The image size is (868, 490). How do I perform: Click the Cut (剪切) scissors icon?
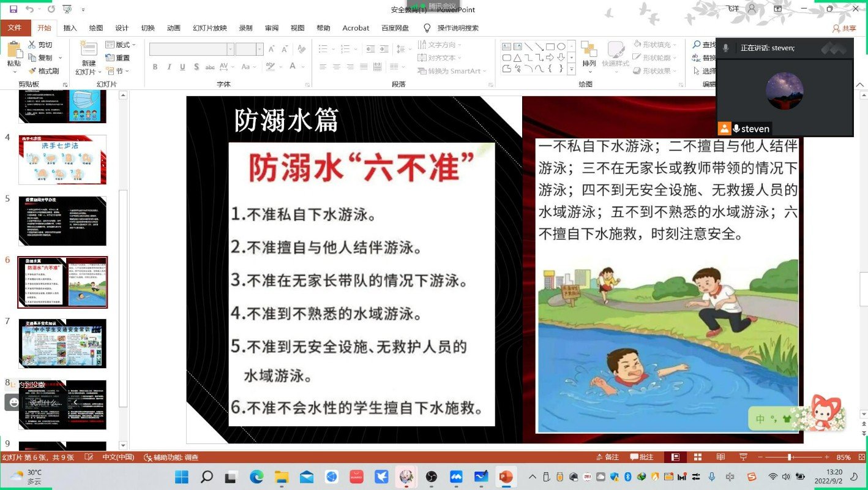[x=32, y=45]
